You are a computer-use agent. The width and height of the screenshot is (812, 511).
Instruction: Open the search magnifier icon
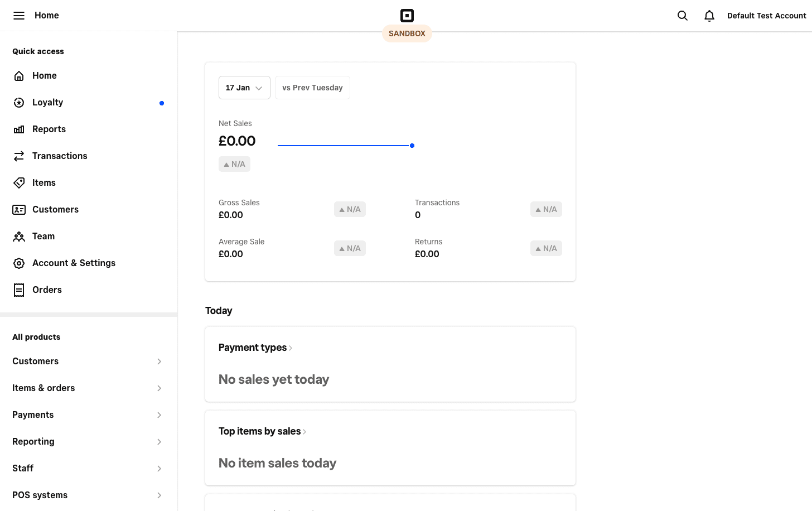click(682, 16)
